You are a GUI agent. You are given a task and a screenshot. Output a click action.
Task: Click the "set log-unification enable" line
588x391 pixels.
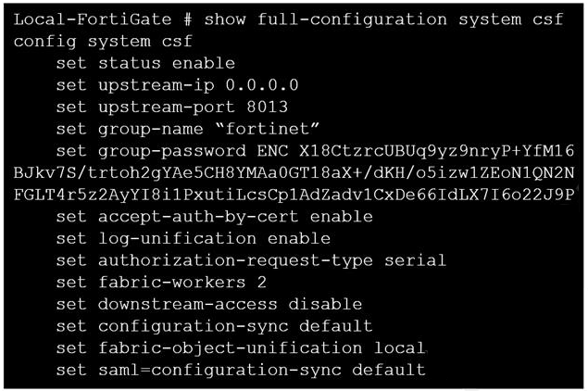coord(193,238)
